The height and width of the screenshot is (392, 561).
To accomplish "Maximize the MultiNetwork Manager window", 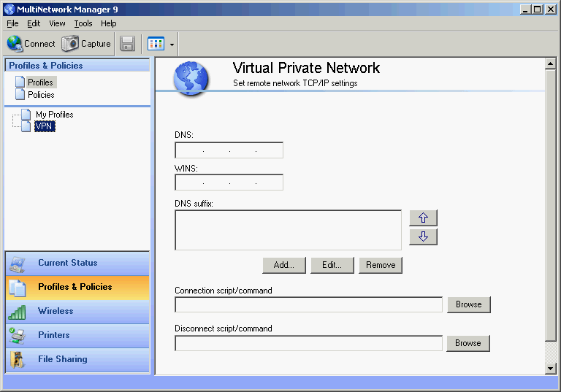I will pos(538,9).
